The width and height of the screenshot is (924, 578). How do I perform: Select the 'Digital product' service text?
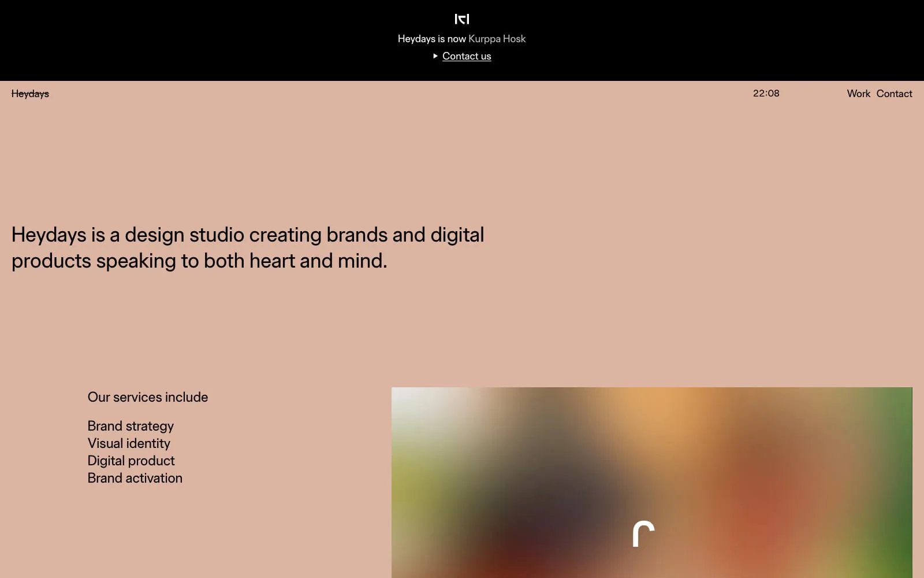(131, 461)
